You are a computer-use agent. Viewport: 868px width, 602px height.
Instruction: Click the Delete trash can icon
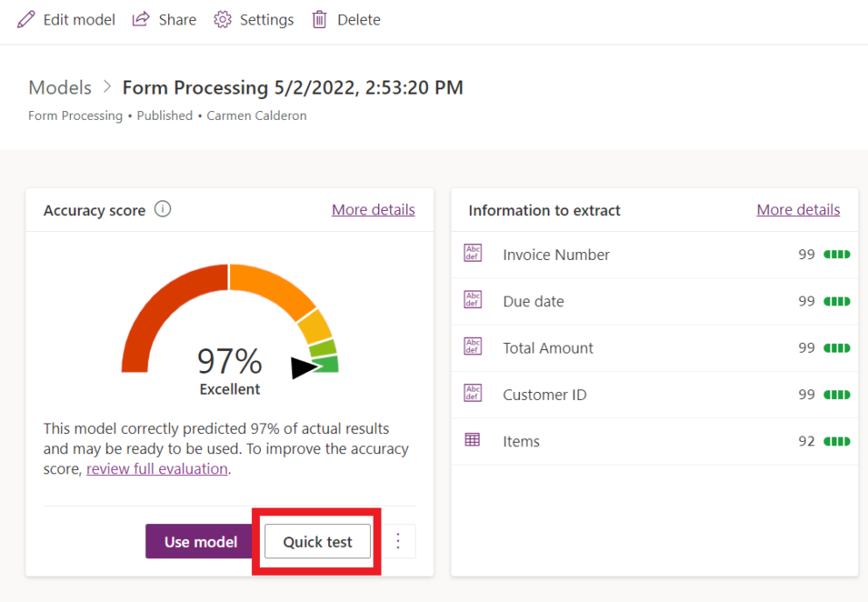[319, 19]
